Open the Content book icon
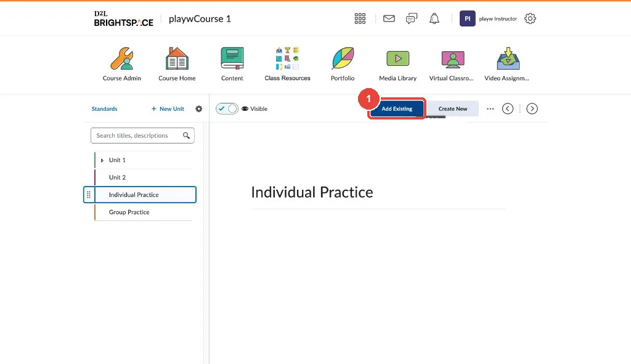The height and width of the screenshot is (364, 631). [x=232, y=59]
